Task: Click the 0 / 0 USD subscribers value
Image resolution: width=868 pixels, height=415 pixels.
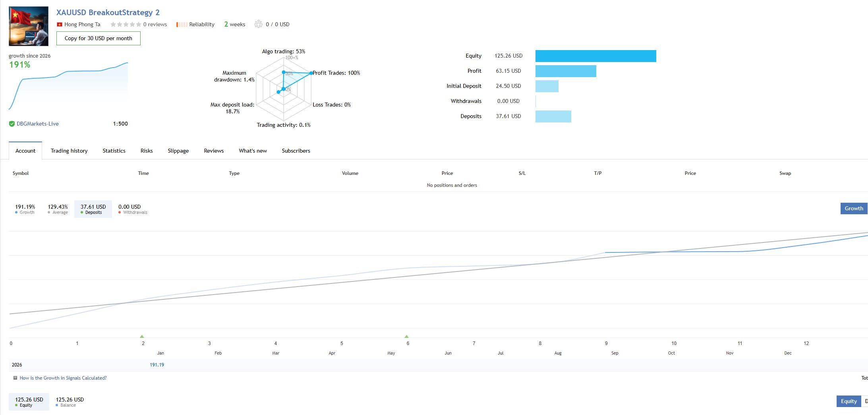Action: (278, 24)
